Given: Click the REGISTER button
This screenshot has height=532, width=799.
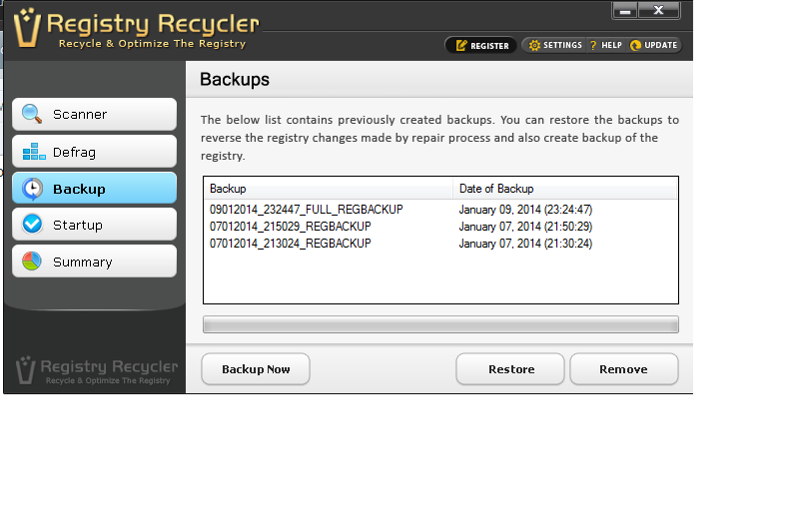Looking at the screenshot, I should point(481,45).
